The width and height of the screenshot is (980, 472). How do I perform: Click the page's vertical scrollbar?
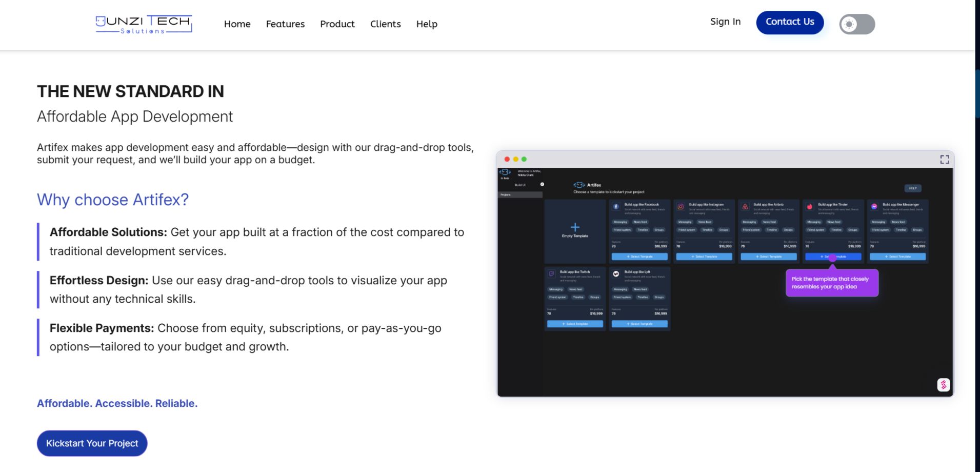(977, 93)
